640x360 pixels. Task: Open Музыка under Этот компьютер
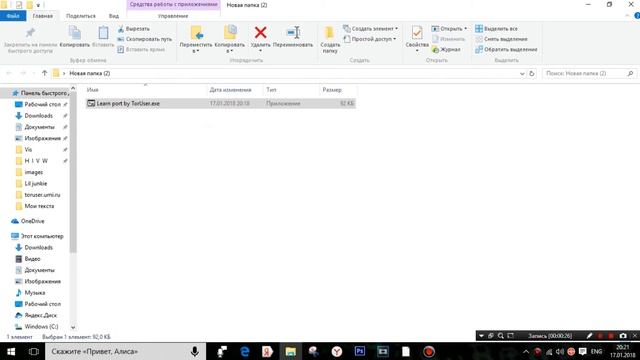(x=35, y=293)
